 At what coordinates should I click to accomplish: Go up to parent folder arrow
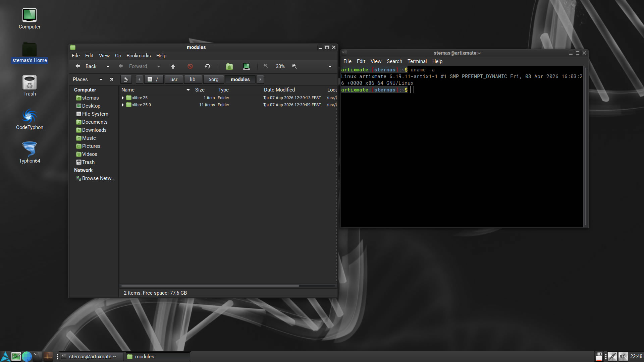pos(173,66)
